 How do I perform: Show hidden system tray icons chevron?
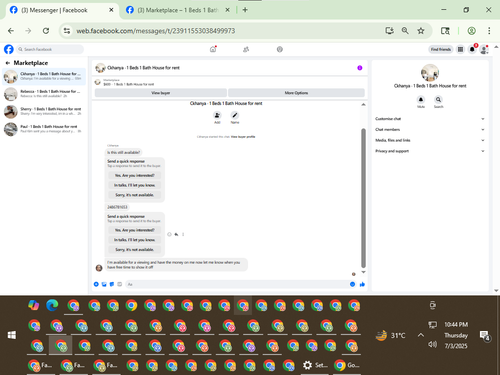[x=421, y=335]
